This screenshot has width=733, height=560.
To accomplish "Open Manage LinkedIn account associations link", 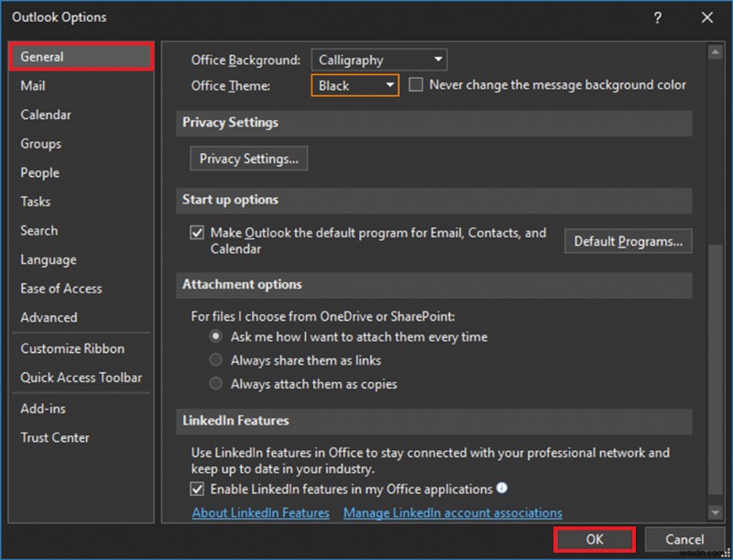I will (453, 512).
